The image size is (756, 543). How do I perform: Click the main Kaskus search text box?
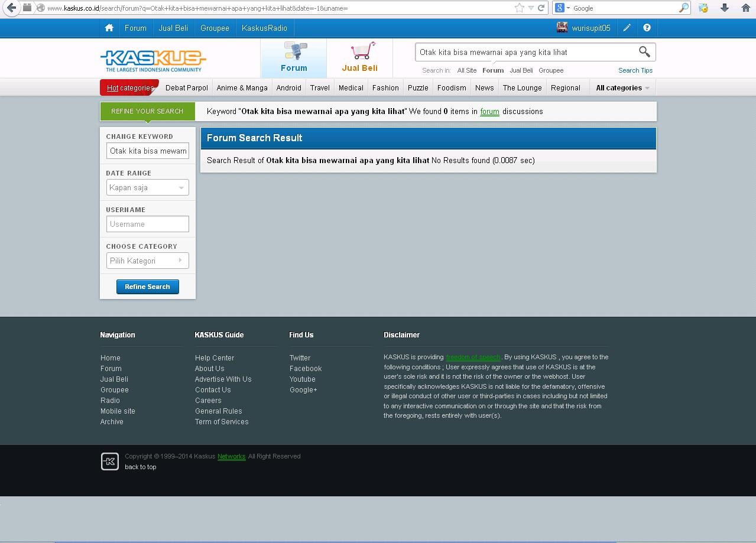(x=526, y=52)
